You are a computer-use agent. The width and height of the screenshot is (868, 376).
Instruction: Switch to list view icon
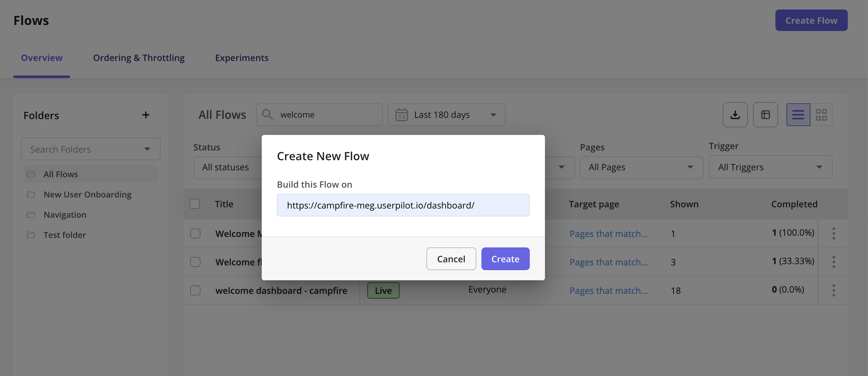point(798,115)
